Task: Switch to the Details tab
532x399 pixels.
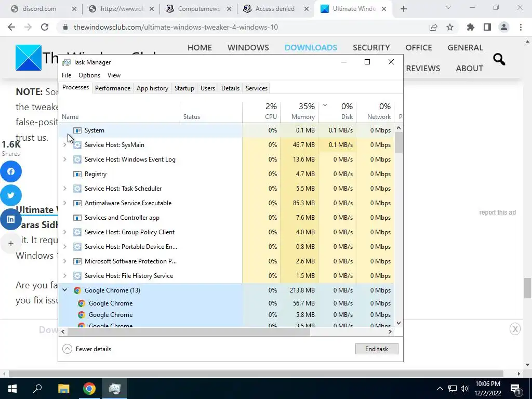Action: (x=230, y=88)
